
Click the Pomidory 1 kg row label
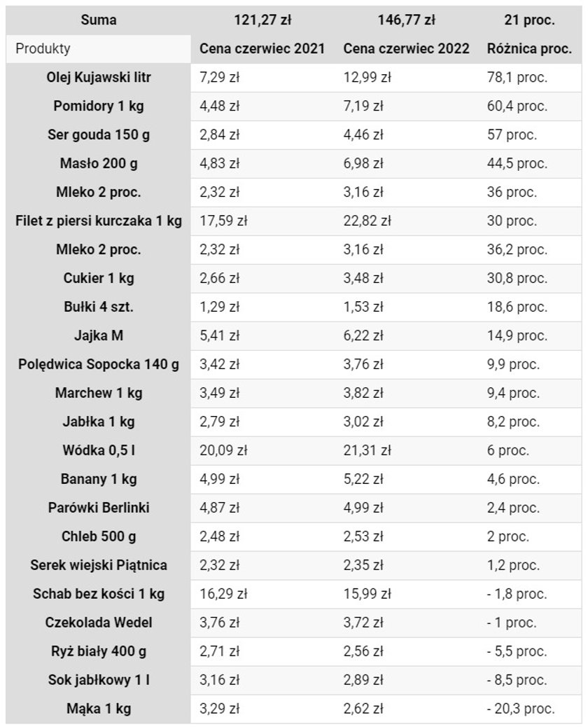coord(99,106)
